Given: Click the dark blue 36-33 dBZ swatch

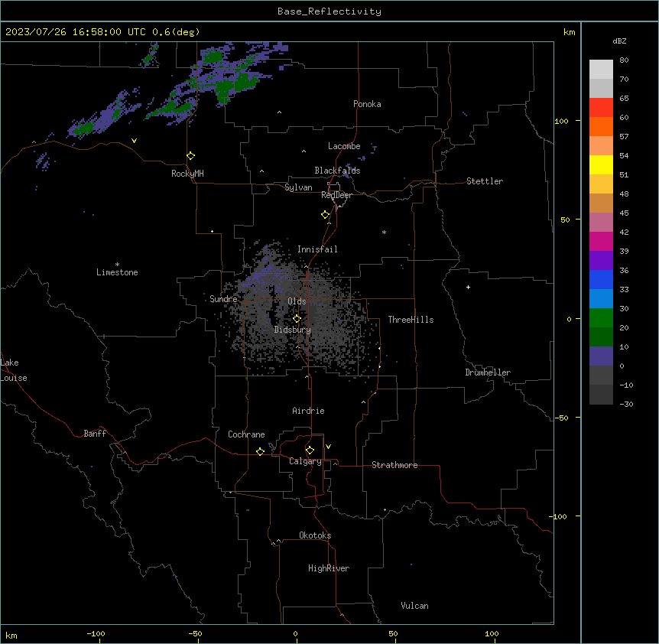Looking at the screenshot, I should coord(601,279).
